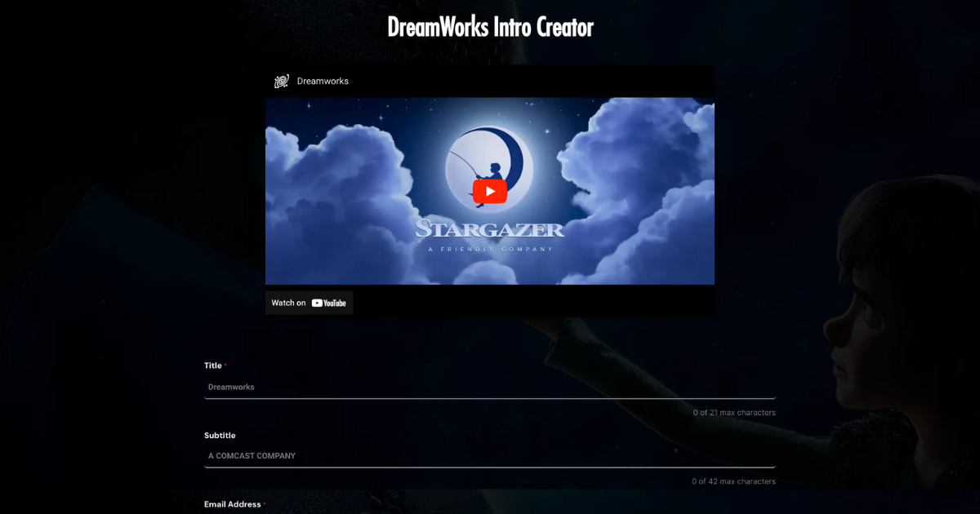This screenshot has width=980, height=514.
Task: Click into the Title input field
Action: click(489, 387)
